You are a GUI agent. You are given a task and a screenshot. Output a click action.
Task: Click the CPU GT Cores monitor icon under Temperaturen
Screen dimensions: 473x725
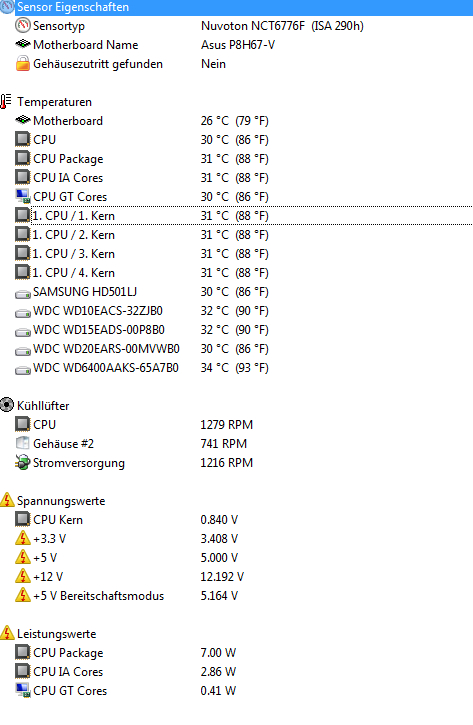pyautogui.click(x=23, y=196)
